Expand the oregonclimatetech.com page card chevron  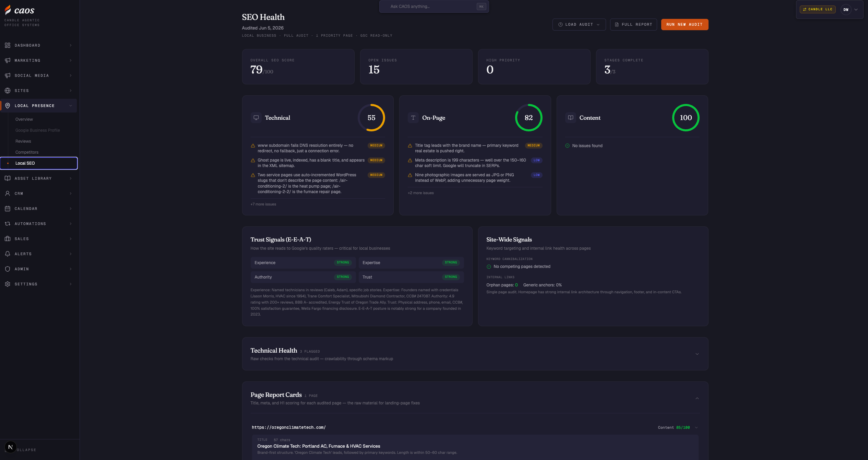click(x=696, y=427)
